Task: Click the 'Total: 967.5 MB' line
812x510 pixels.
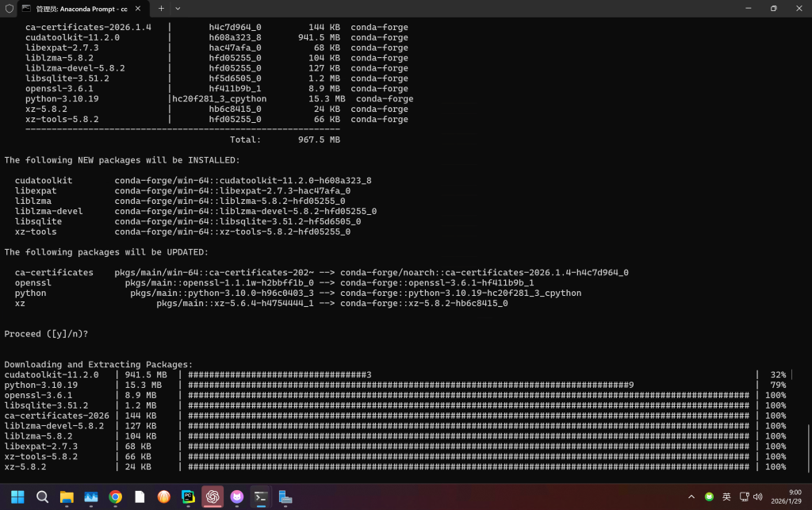Action: (x=285, y=140)
